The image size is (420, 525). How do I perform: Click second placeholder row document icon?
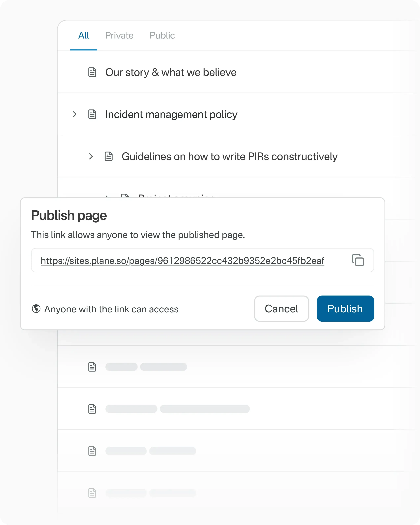point(92,409)
